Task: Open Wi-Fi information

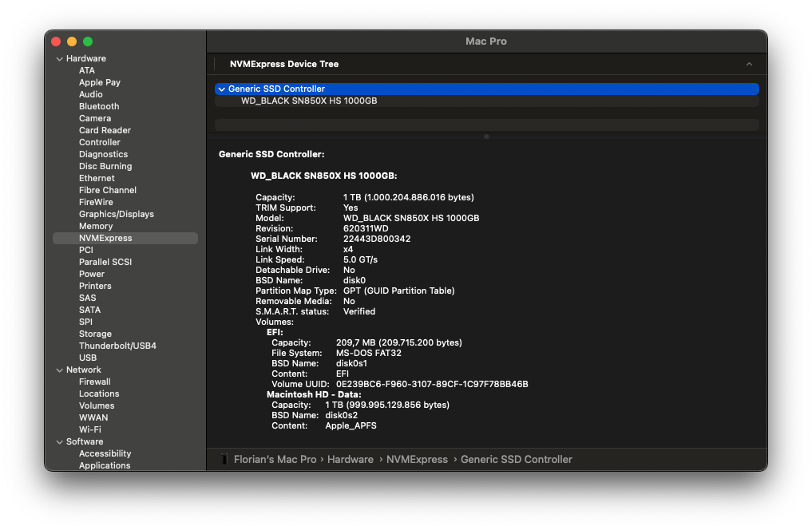Action: tap(90, 429)
